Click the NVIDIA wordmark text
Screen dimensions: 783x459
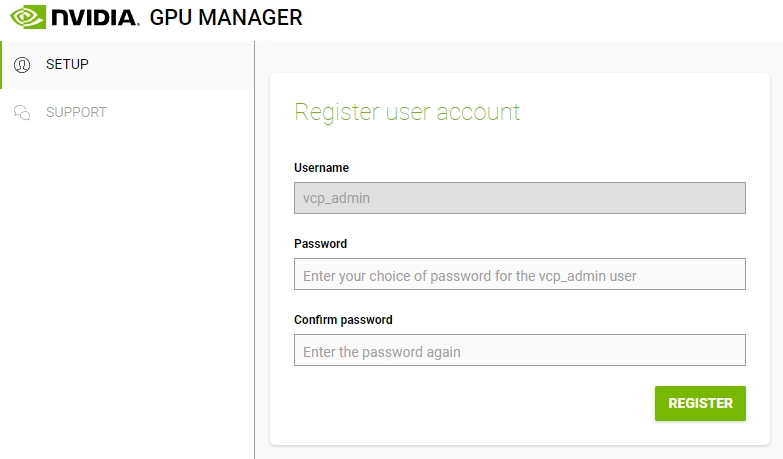95,17
